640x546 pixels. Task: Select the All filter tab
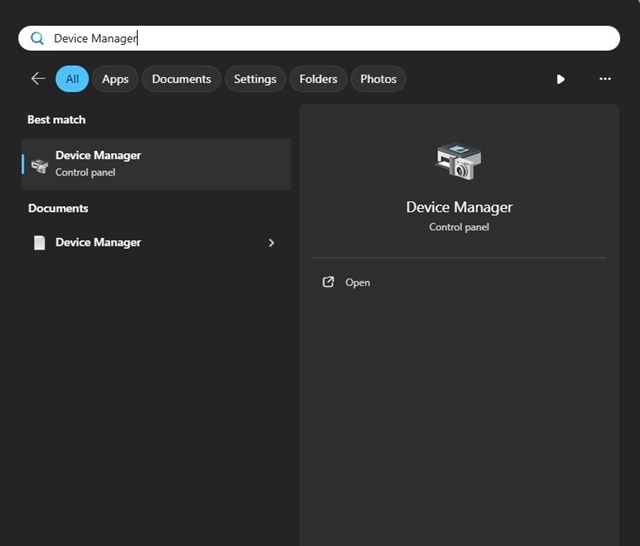tap(72, 79)
